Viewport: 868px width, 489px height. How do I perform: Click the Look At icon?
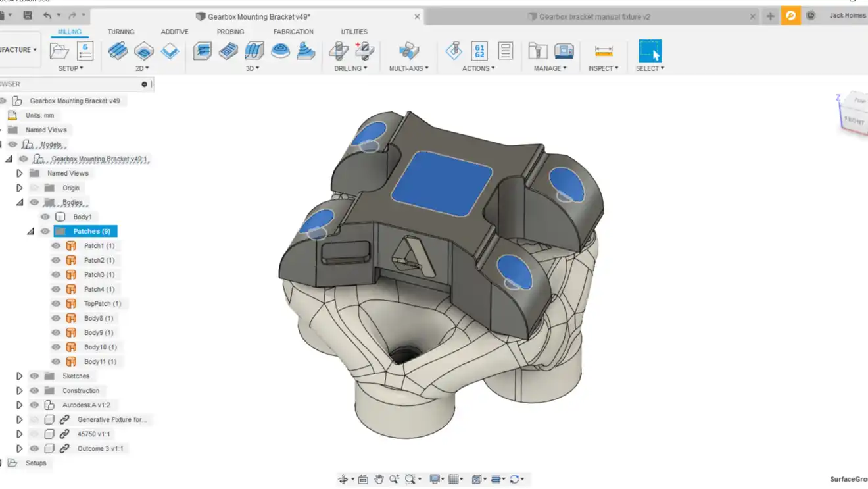coord(363,479)
